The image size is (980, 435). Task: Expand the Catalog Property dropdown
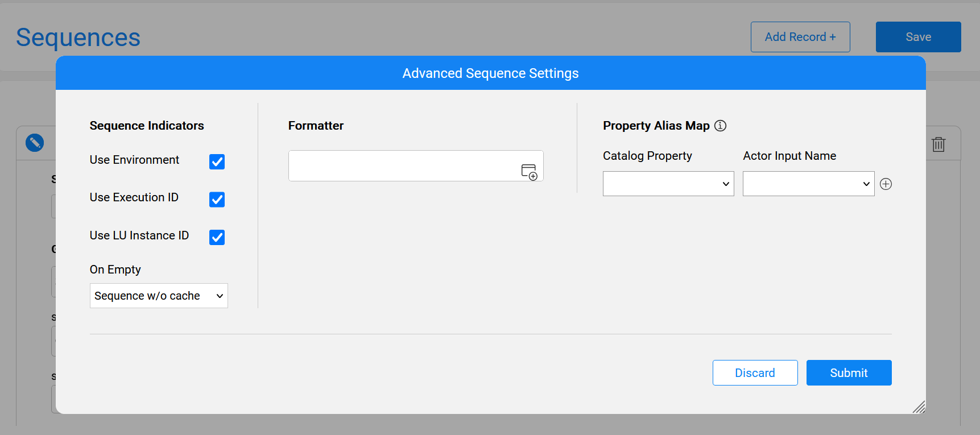[668, 184]
